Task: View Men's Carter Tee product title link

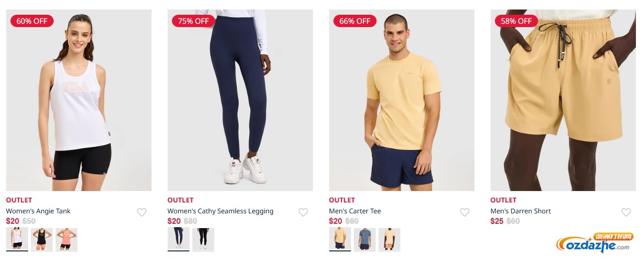Action: tap(355, 211)
